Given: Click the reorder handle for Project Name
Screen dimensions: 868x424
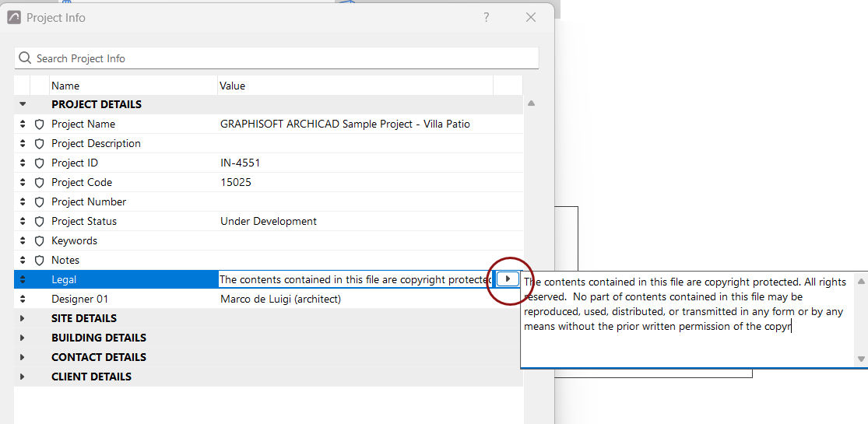Looking at the screenshot, I should click(23, 124).
